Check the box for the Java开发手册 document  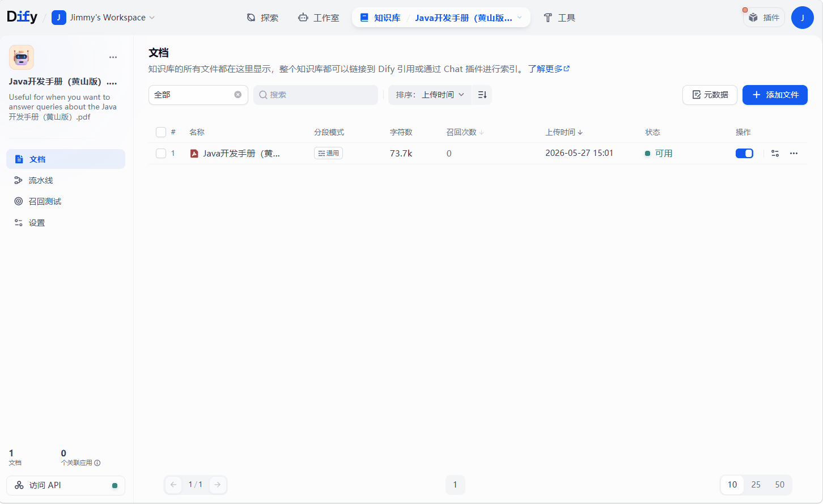click(161, 153)
